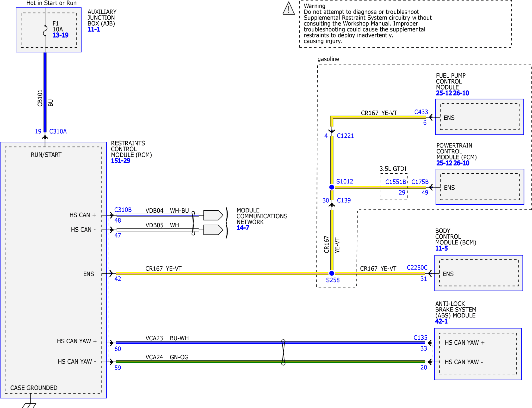This screenshot has width=532, height=408.
Task: Click the HS CAN + off-page arrow symbol
Action: (213, 215)
